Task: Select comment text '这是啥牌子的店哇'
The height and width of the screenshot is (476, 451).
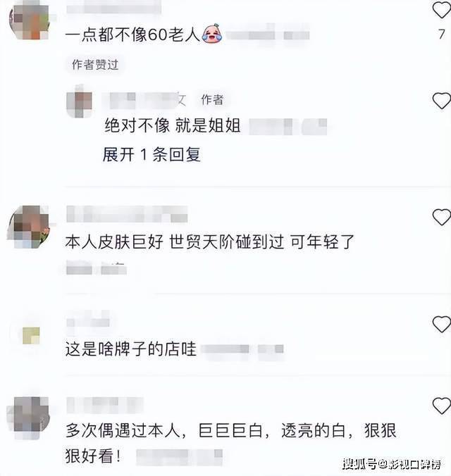Action: [131, 349]
